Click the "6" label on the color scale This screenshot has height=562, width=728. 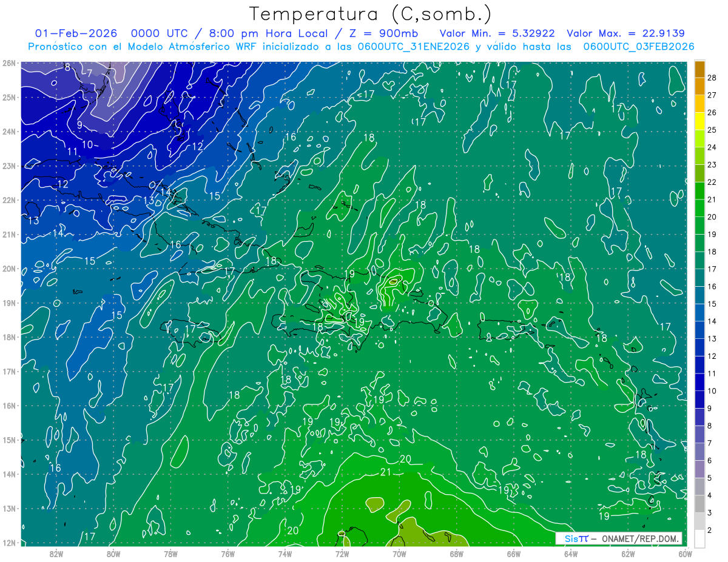[710, 461]
